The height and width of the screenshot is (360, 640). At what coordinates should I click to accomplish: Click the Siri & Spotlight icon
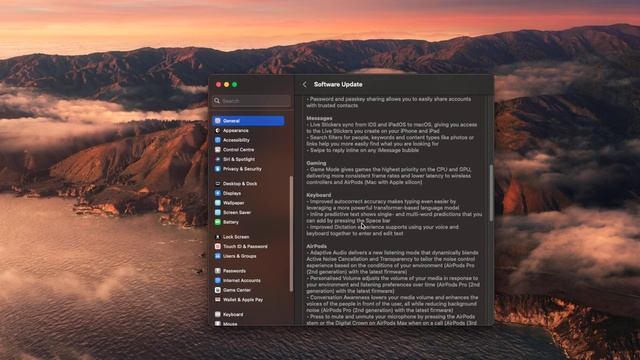[218, 159]
